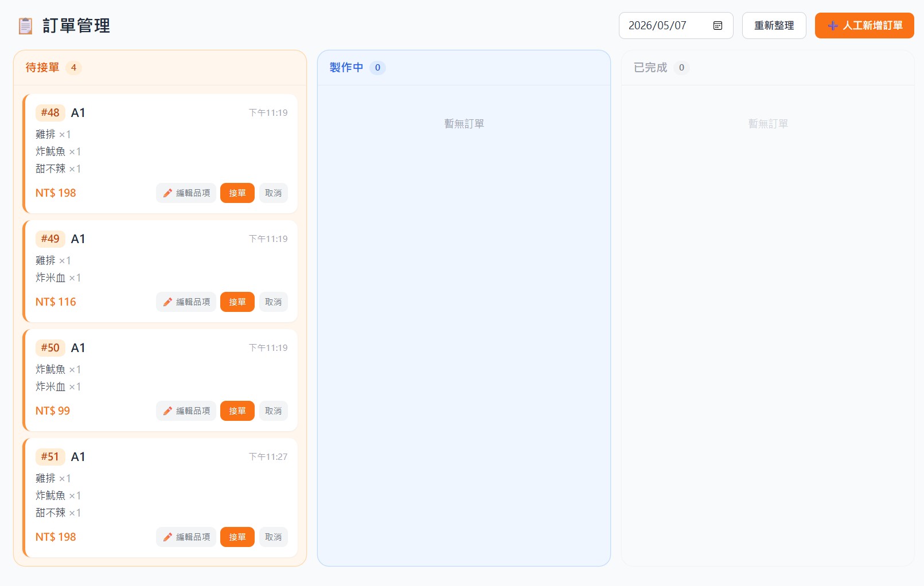Accept order #48 with 接單
The width and height of the screenshot is (924, 586).
(x=237, y=193)
